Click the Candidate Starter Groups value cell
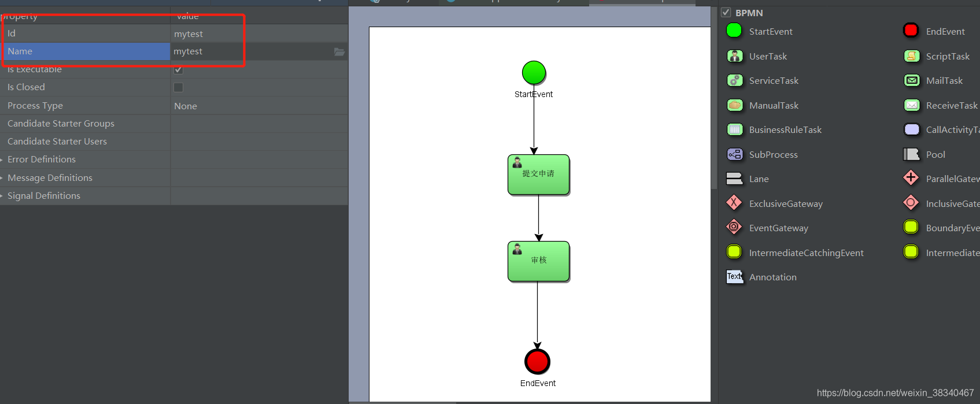Image resolution: width=980 pixels, height=404 pixels. point(259,124)
